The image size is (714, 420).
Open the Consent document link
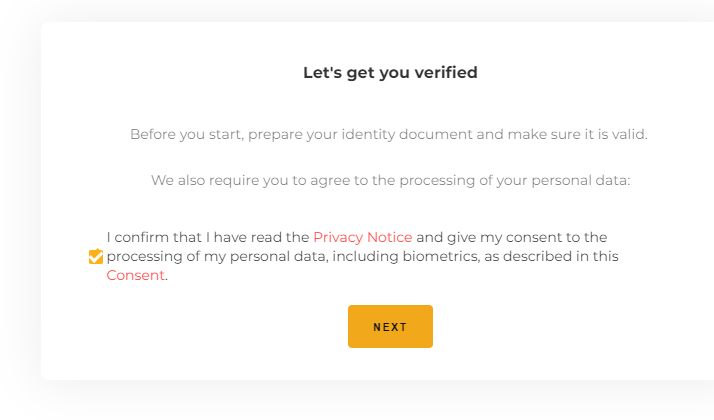(135, 275)
